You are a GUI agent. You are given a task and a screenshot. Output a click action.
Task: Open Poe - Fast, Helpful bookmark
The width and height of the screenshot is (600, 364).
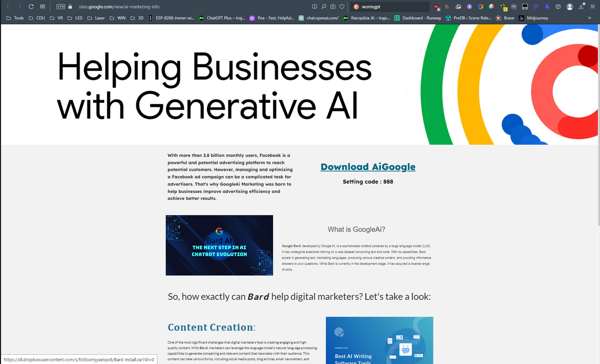click(272, 18)
